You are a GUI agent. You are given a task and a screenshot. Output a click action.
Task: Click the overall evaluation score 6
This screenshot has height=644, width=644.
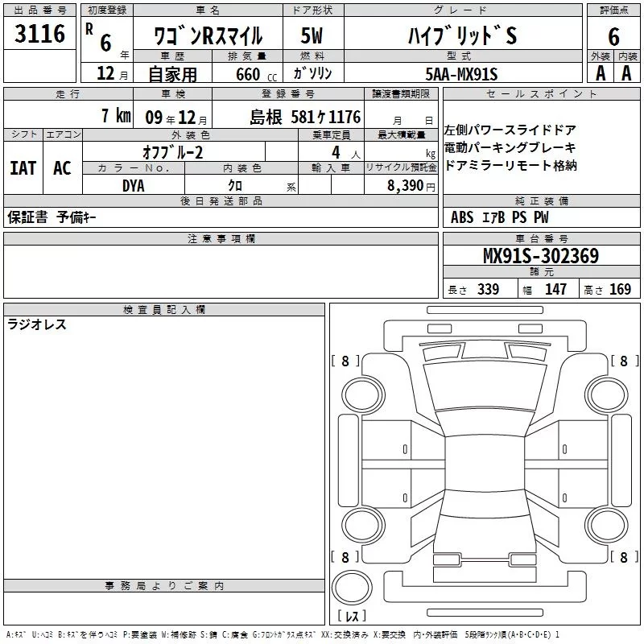613,35
